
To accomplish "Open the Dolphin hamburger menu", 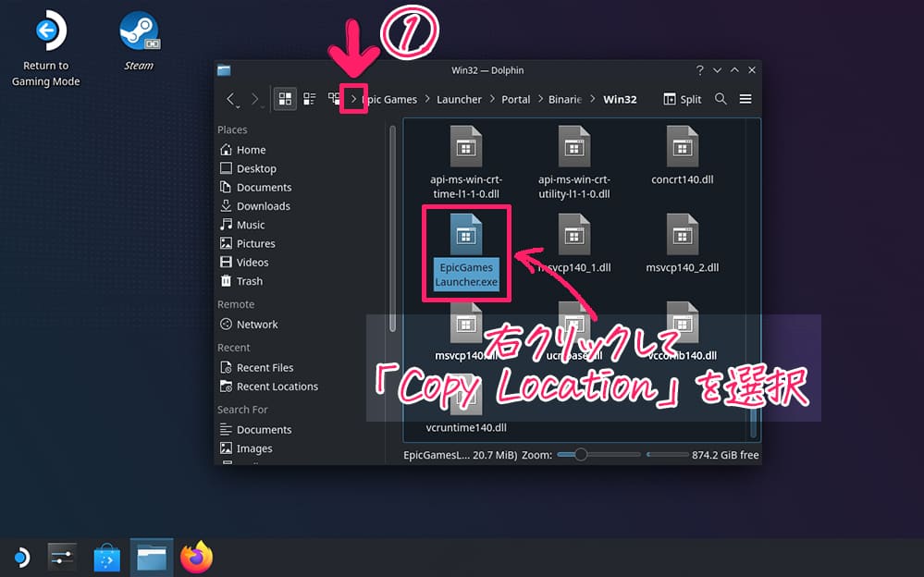I will pos(745,99).
